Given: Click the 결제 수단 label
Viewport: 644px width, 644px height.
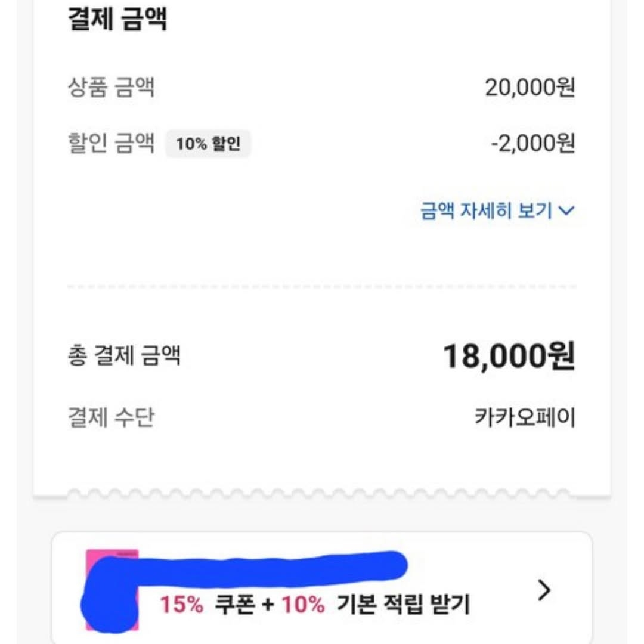Looking at the screenshot, I should point(111,417).
